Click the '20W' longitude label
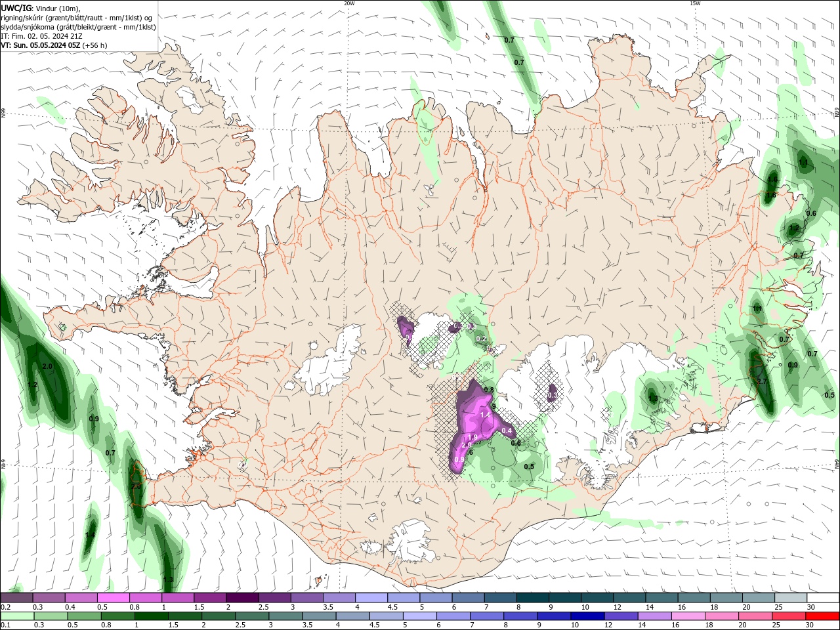 349,3
